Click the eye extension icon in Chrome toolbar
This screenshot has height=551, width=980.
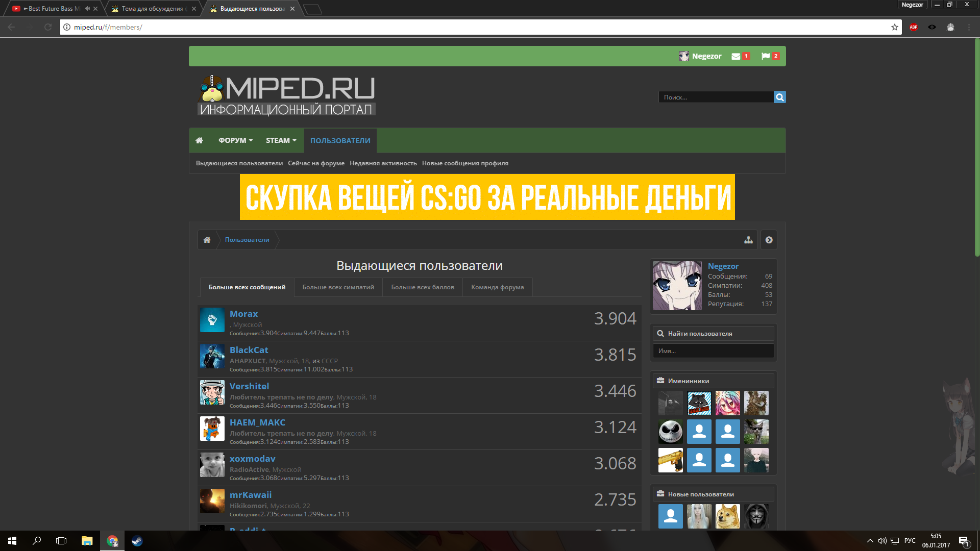[x=932, y=27]
